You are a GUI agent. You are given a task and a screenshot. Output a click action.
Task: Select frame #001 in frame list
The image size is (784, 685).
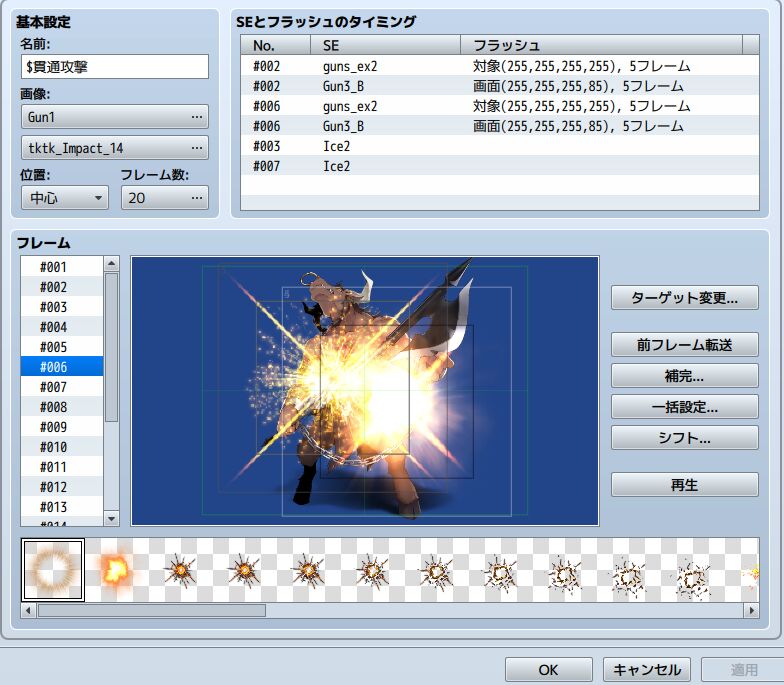click(62, 267)
